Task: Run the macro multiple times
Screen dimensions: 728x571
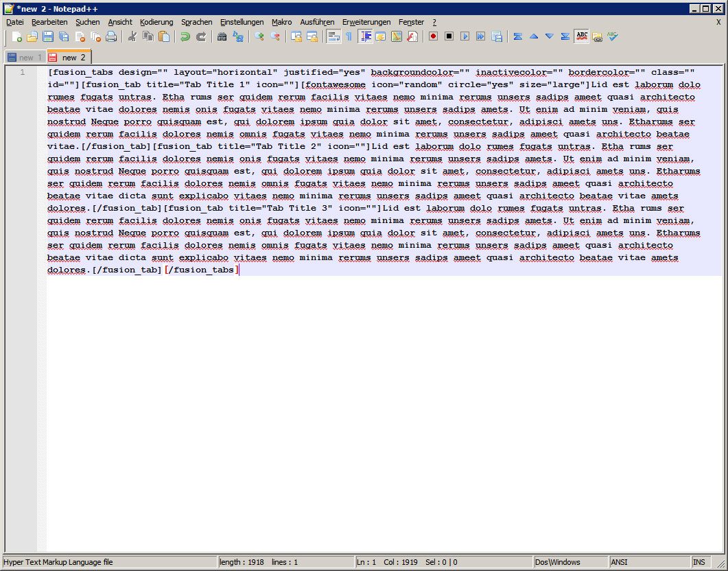Action: [x=480, y=36]
